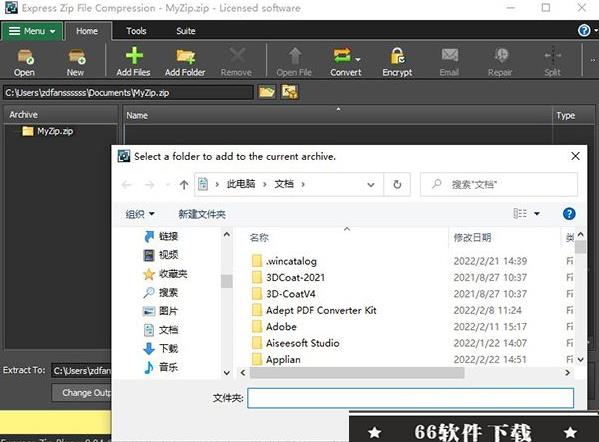This screenshot has height=442, width=599.
Task: Click 文档 in the breadcrumb
Action: point(284,184)
